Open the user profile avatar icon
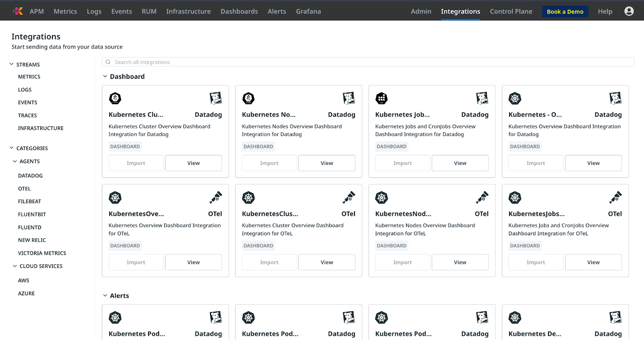 pyautogui.click(x=629, y=11)
